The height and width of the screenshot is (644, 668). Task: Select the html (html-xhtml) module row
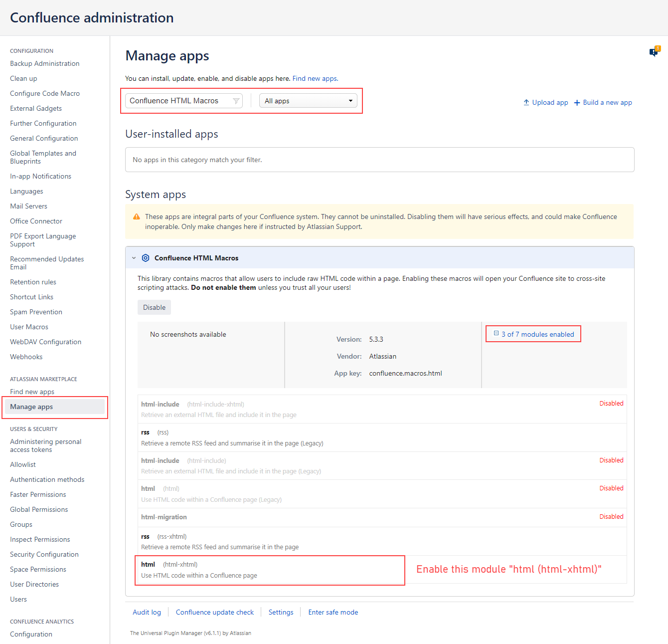382,570
